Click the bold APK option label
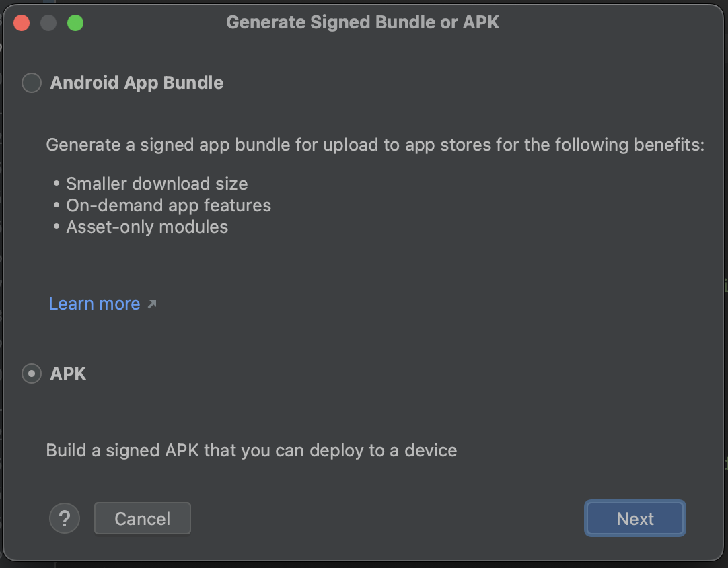Screen dimensions: 728x568 click(x=69, y=374)
